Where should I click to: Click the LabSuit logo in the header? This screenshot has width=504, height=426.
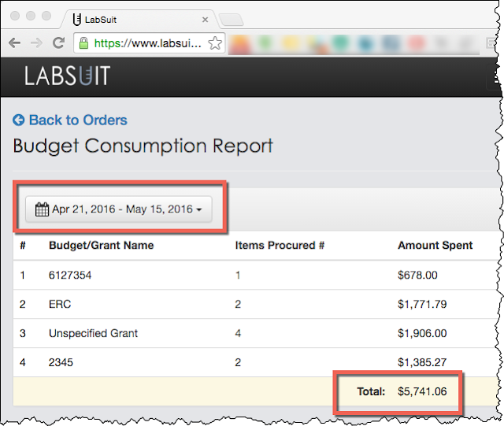tap(67, 76)
